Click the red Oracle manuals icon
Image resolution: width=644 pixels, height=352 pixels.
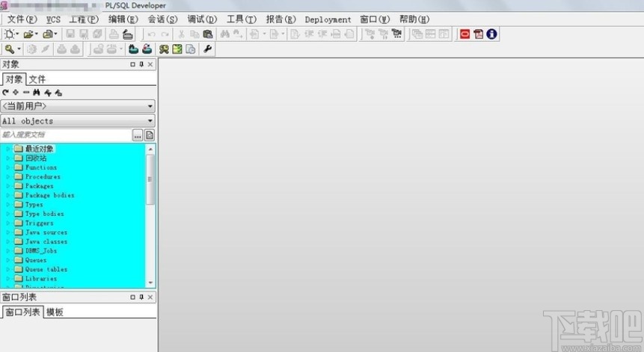pos(465,34)
